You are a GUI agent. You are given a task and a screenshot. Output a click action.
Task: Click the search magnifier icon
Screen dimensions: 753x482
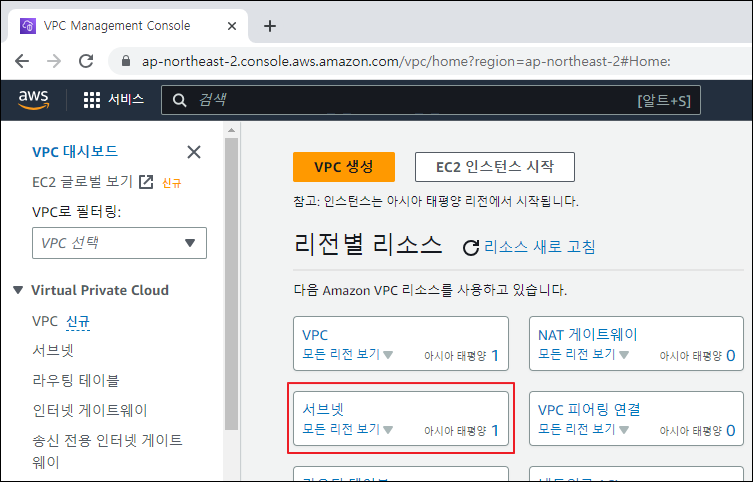[x=180, y=100]
